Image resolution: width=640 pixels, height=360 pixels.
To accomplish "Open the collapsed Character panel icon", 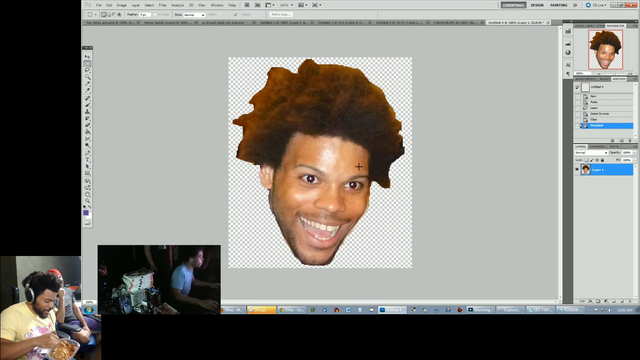I will [568, 64].
